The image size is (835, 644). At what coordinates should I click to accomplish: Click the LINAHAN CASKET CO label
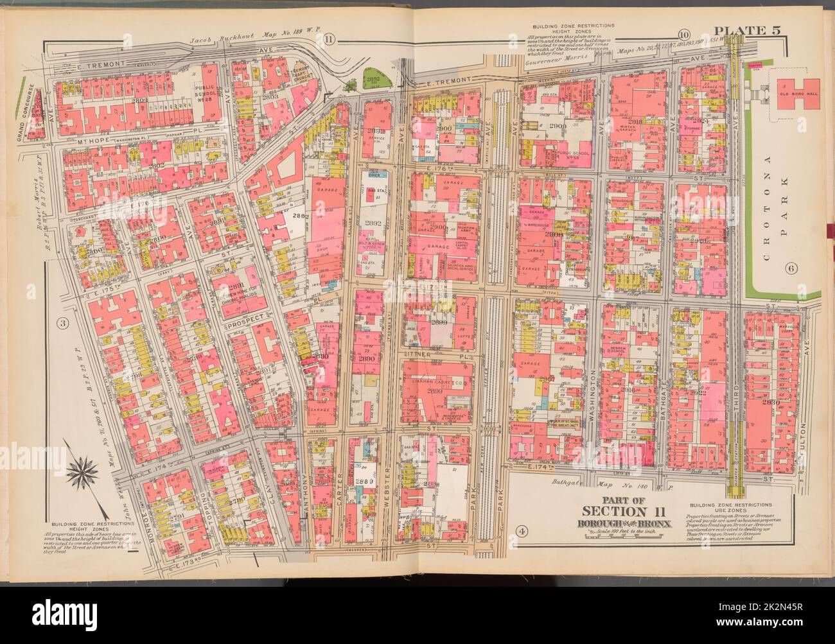[437, 382]
